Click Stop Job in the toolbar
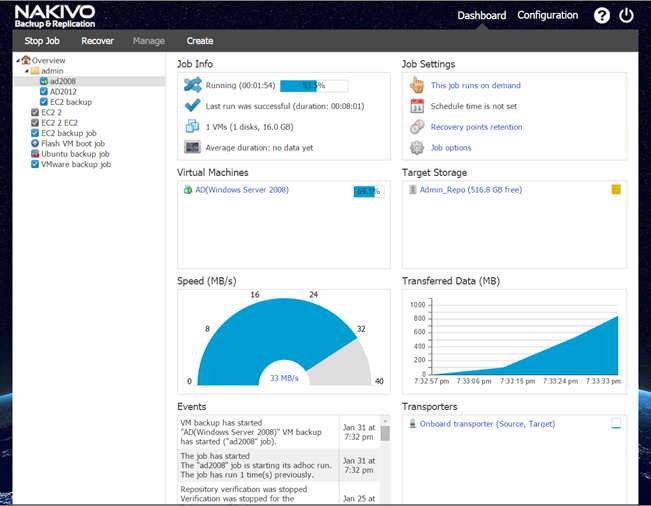Viewport: 651px width, 506px height. (x=42, y=41)
